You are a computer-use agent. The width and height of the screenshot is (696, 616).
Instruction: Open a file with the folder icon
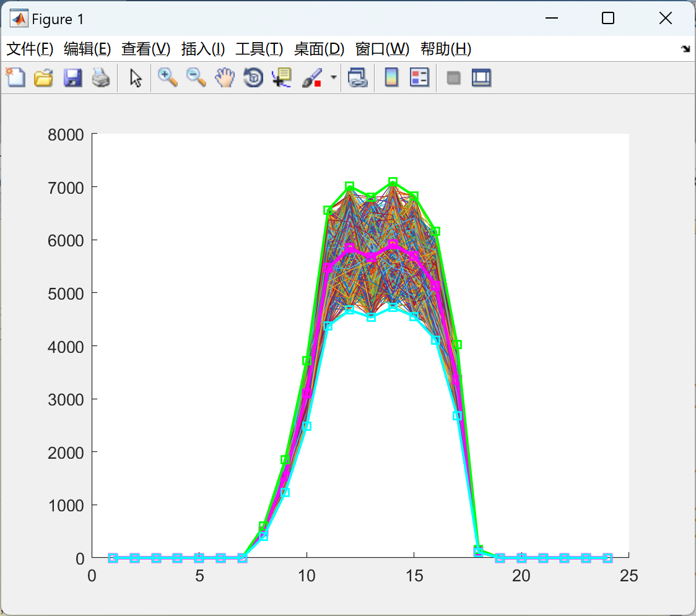click(43, 77)
